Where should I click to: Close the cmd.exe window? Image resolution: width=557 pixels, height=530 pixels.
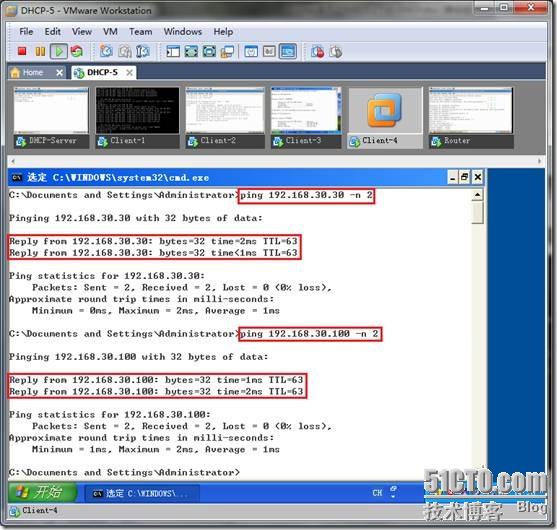click(477, 177)
